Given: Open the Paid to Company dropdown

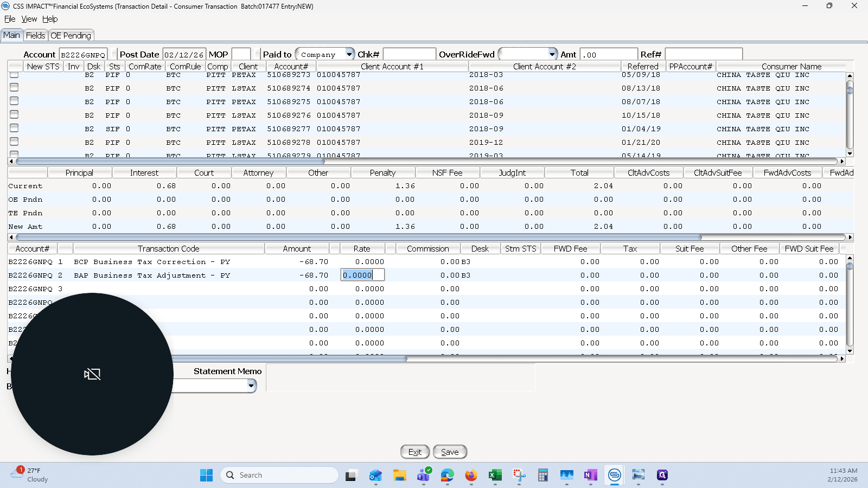Looking at the screenshot, I should pos(349,54).
